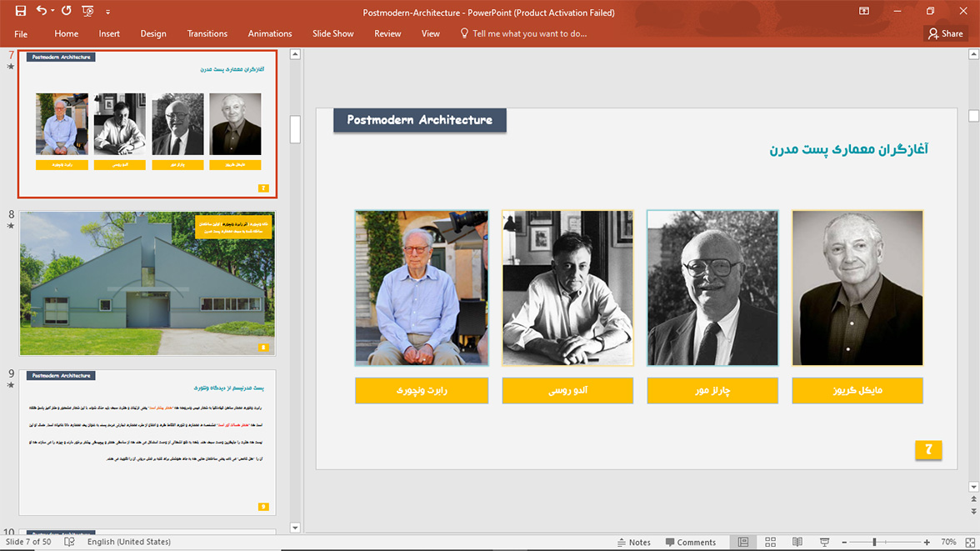Go to Next Slide using double-down arrow

click(973, 511)
